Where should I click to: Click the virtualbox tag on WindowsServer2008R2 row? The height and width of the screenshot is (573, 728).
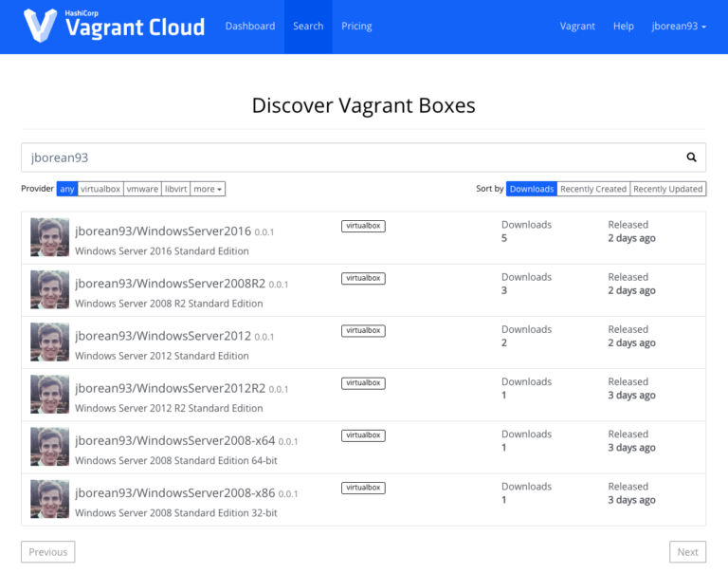[x=363, y=278]
